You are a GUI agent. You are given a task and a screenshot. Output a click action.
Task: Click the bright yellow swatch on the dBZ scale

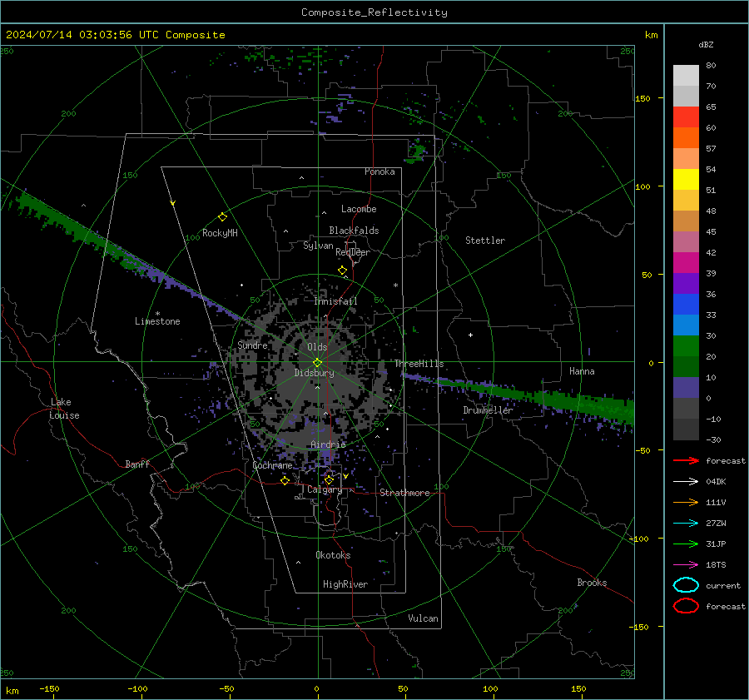[686, 180]
